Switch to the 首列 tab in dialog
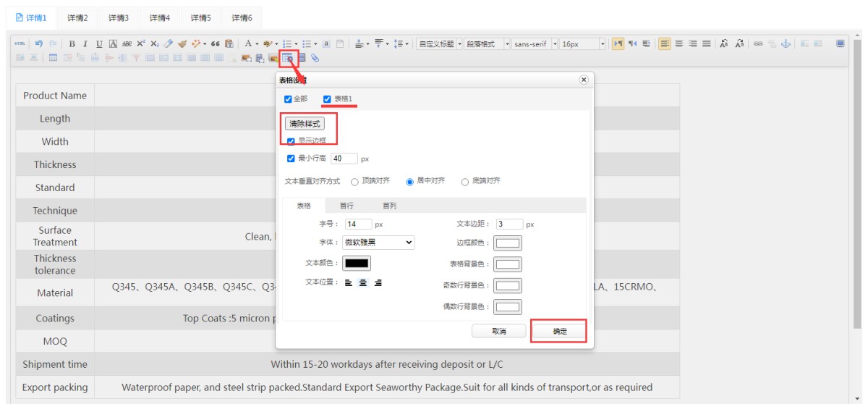This screenshot has height=412, width=868. 389,206
